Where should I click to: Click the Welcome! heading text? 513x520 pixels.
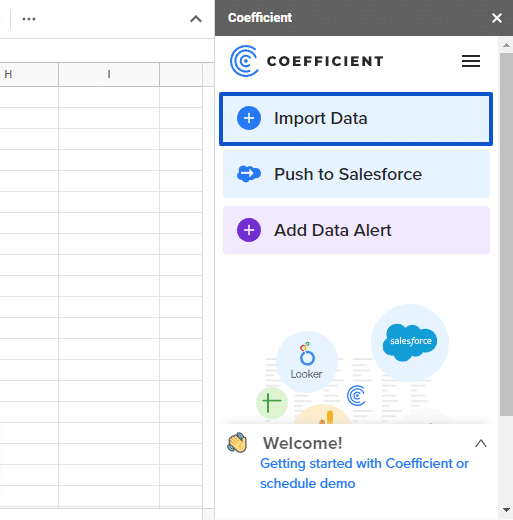tap(302, 443)
